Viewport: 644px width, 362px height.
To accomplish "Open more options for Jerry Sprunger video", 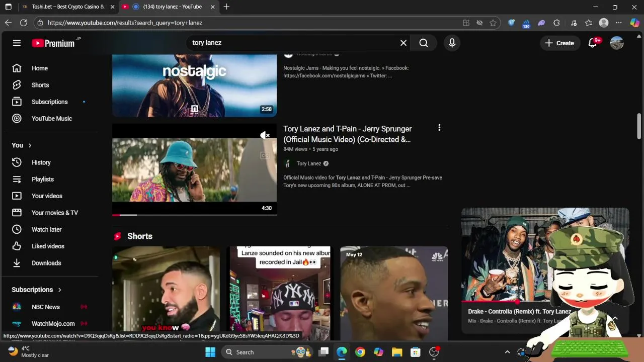I will [x=439, y=128].
